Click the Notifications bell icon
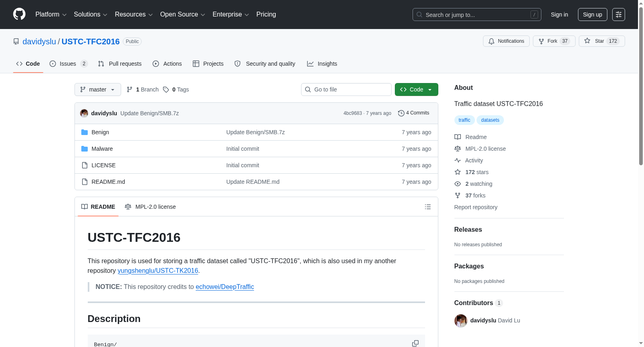This screenshot has height=347, width=644. pos(491,41)
